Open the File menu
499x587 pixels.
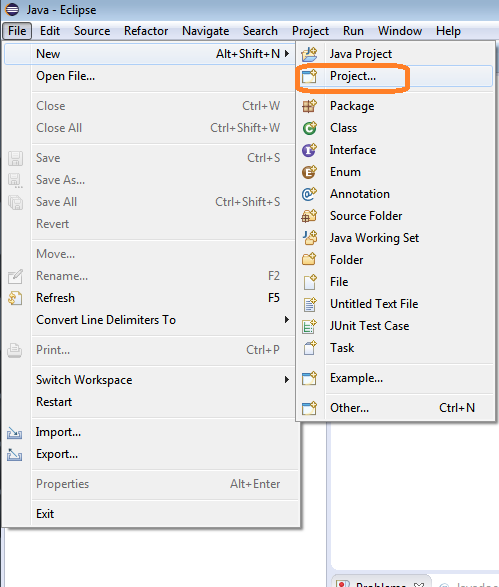click(x=17, y=31)
